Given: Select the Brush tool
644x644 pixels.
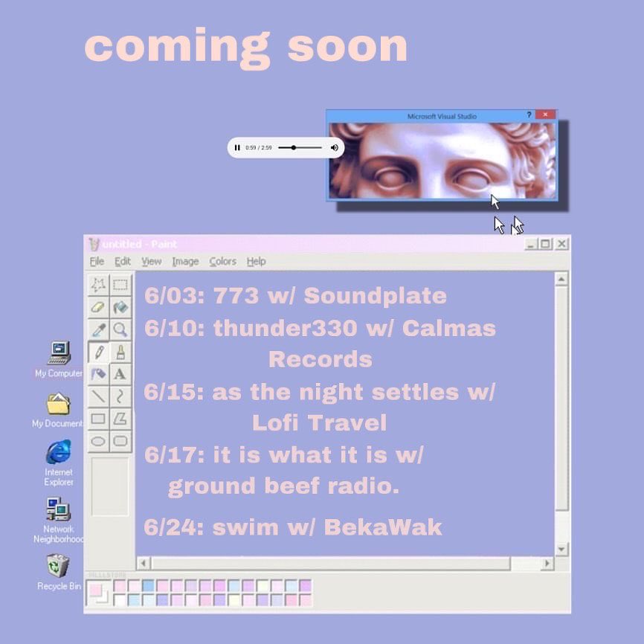Looking at the screenshot, I should click(x=121, y=352).
